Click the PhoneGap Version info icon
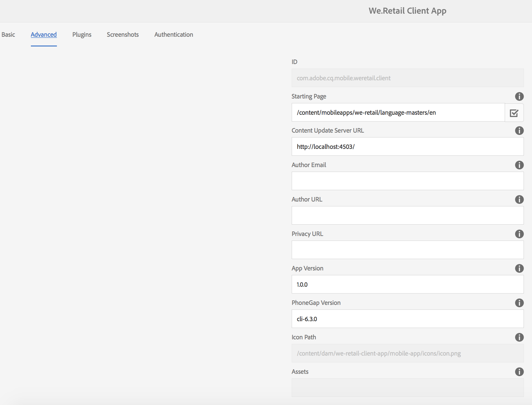The width and height of the screenshot is (532, 405). pos(519,303)
